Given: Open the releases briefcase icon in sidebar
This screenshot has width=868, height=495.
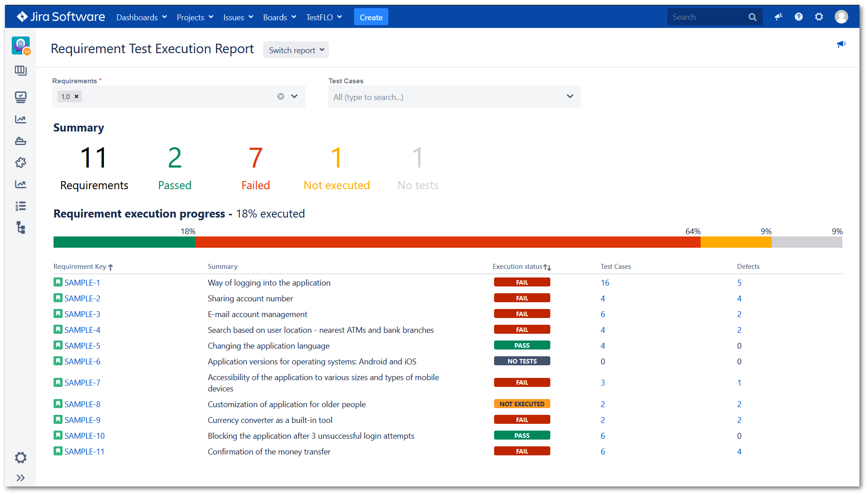Looking at the screenshot, I should click(x=21, y=141).
